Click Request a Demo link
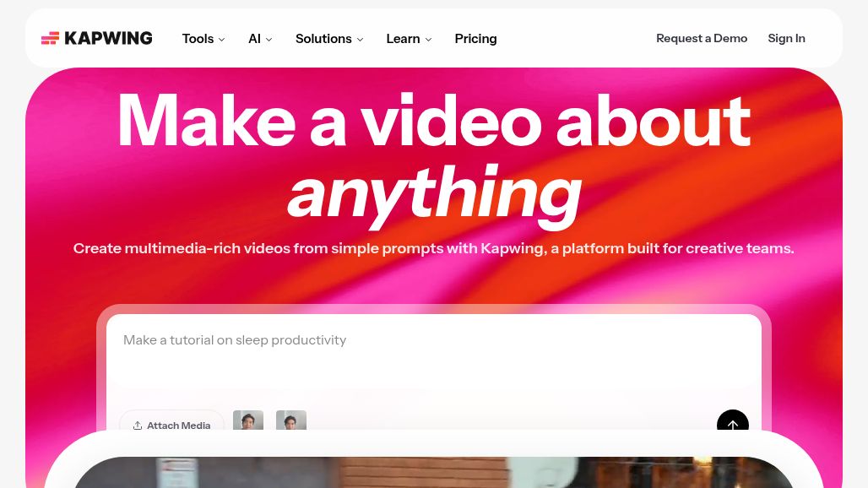Viewport: 868px width, 488px height. pos(702,38)
